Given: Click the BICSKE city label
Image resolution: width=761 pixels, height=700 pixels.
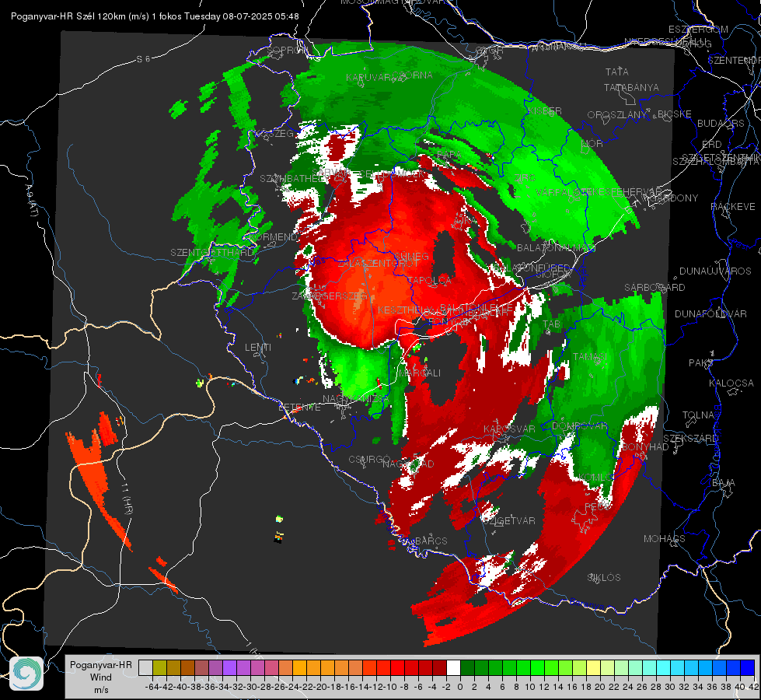Looking at the screenshot, I should (675, 114).
